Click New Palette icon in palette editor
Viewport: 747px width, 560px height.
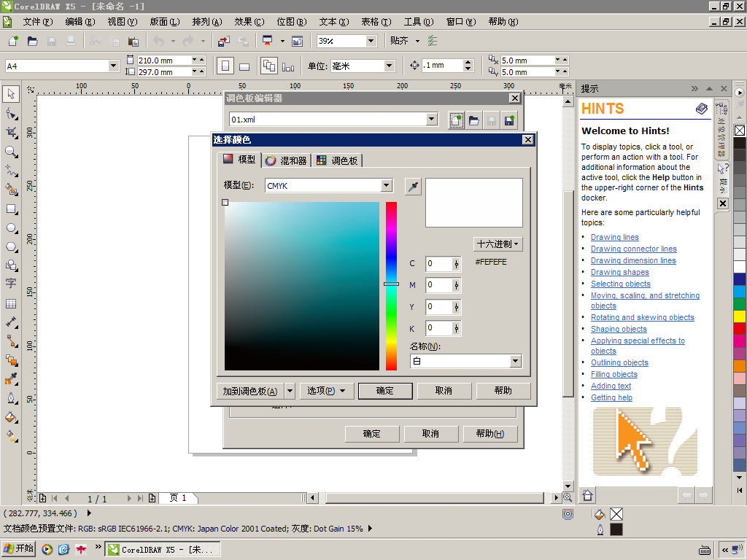click(456, 120)
